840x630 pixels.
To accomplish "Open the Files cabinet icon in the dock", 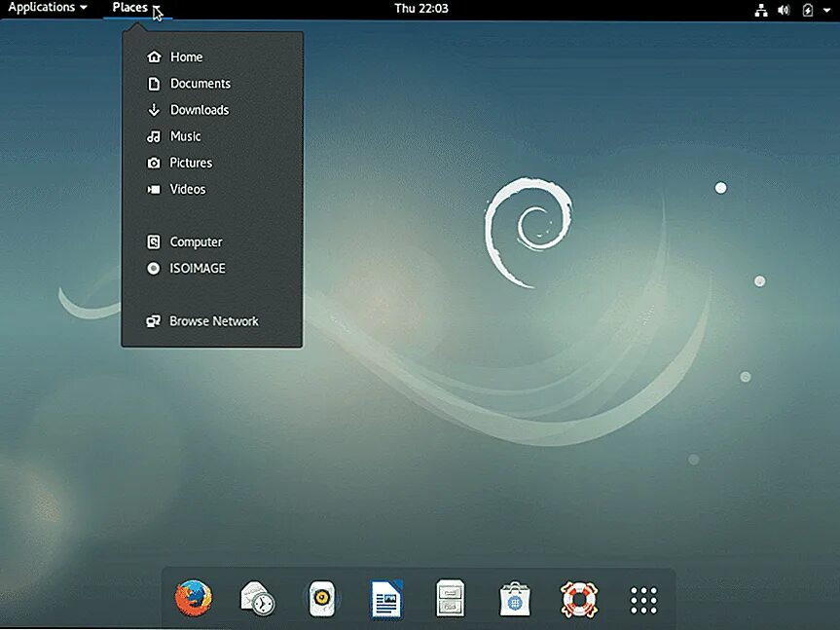I will pyautogui.click(x=450, y=598).
